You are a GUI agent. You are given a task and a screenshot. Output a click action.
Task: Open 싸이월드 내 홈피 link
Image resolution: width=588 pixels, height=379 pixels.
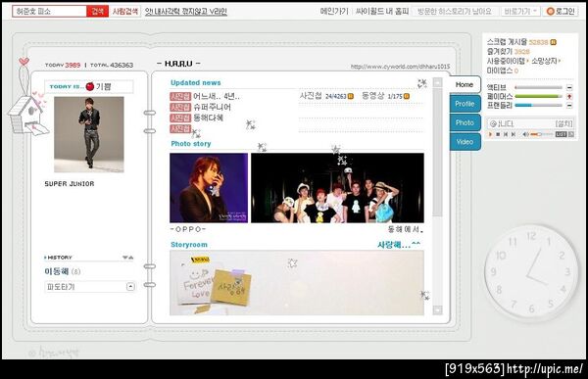(x=382, y=11)
